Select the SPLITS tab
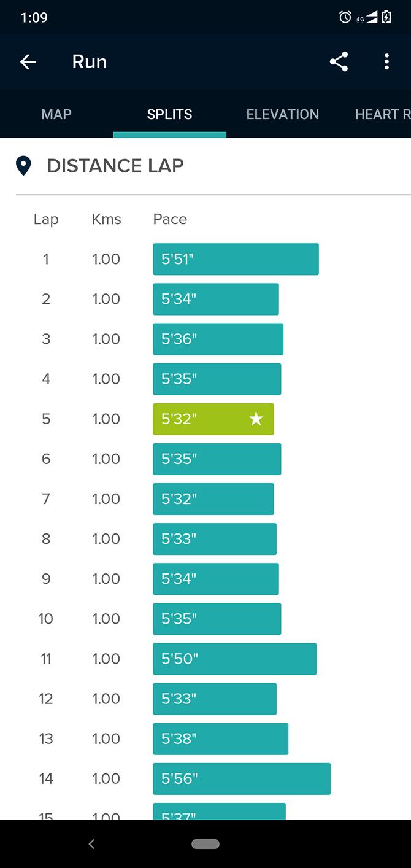 pyautogui.click(x=169, y=114)
